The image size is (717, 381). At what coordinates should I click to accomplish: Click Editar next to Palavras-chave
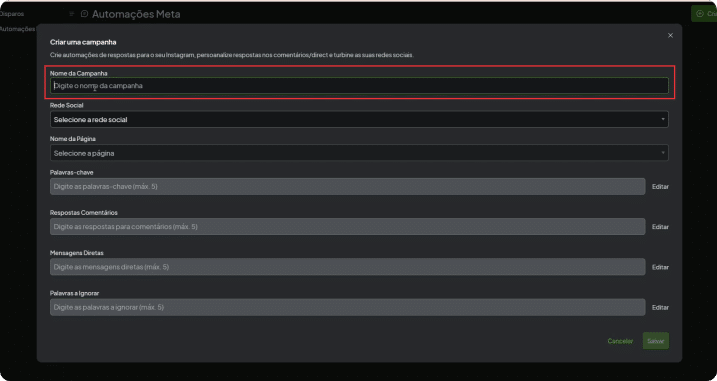click(660, 187)
